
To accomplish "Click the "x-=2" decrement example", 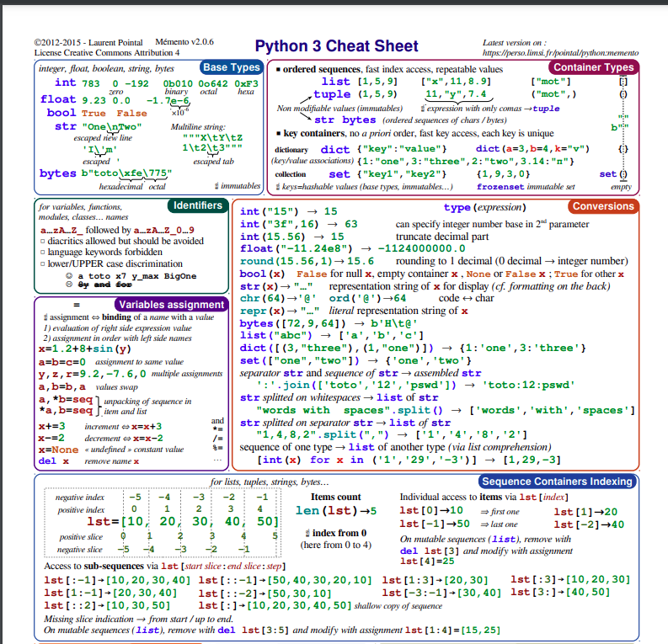I will point(51,438).
